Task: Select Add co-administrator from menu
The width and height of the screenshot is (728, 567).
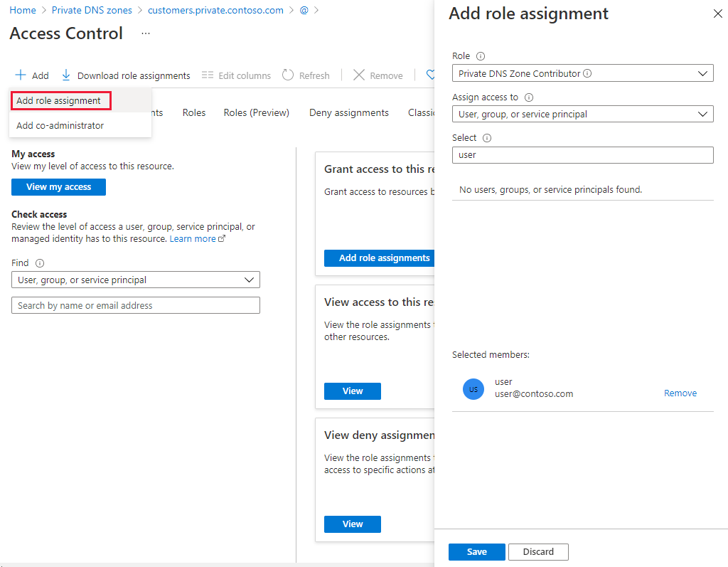Action: [x=60, y=126]
